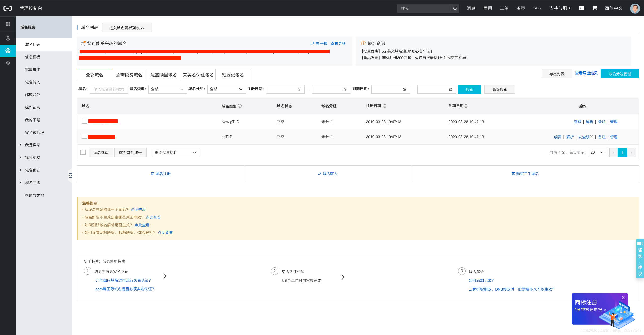Image resolution: width=644 pixels, height=335 pixels.
Task: Open the cloud shell terminal icon
Action: pyautogui.click(x=582, y=8)
